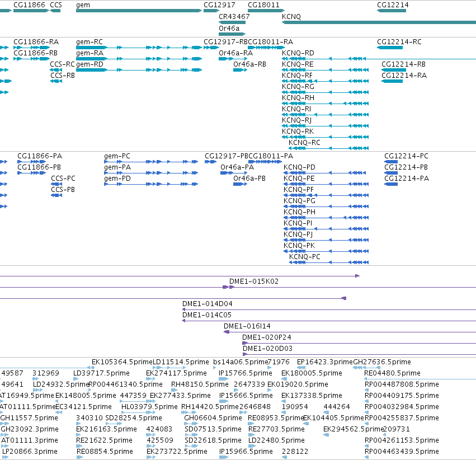Click BAC clone DME1-014D04
This screenshot has height=460, width=476.
click(x=329, y=309)
